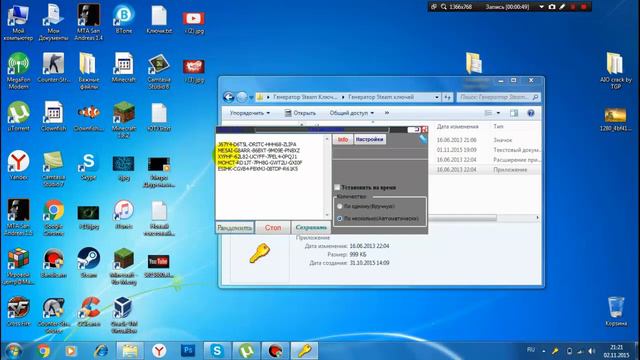Click the RU language indicator
The width and height of the screenshot is (640, 360).
531,350
